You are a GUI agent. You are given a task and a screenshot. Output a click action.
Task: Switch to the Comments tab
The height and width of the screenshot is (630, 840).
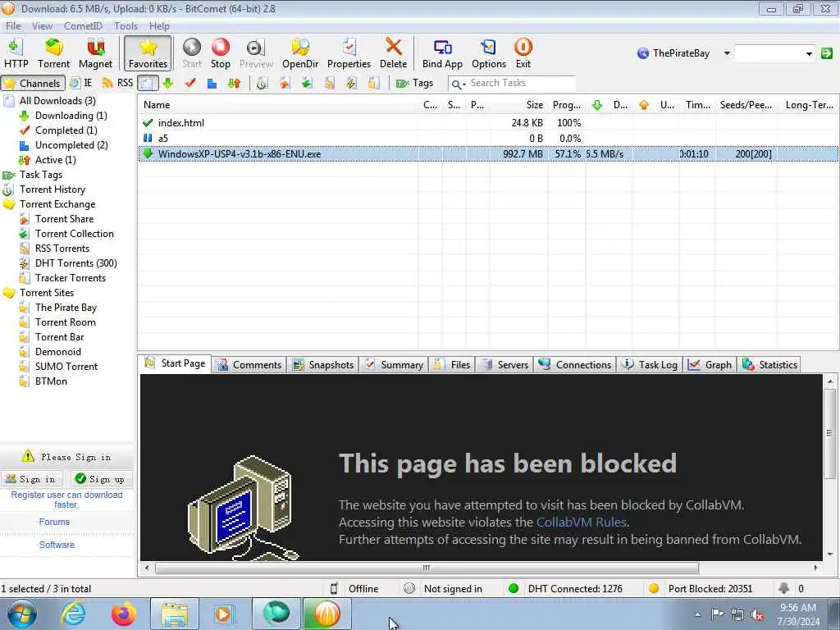point(249,365)
